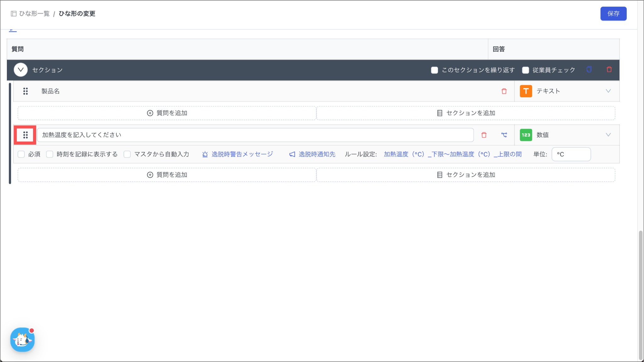Enable マスタから自動入力 option

tap(127, 154)
